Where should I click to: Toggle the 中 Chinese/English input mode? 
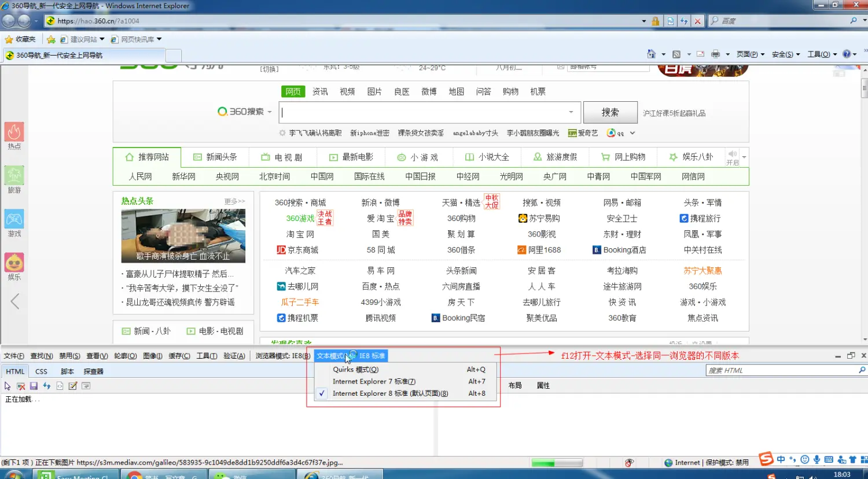click(x=781, y=460)
